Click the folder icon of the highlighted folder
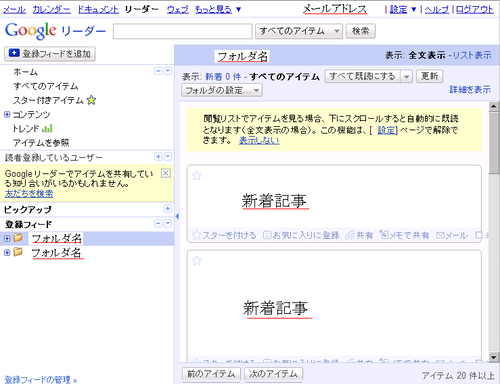Screen dimensions: 500x384 (18, 238)
